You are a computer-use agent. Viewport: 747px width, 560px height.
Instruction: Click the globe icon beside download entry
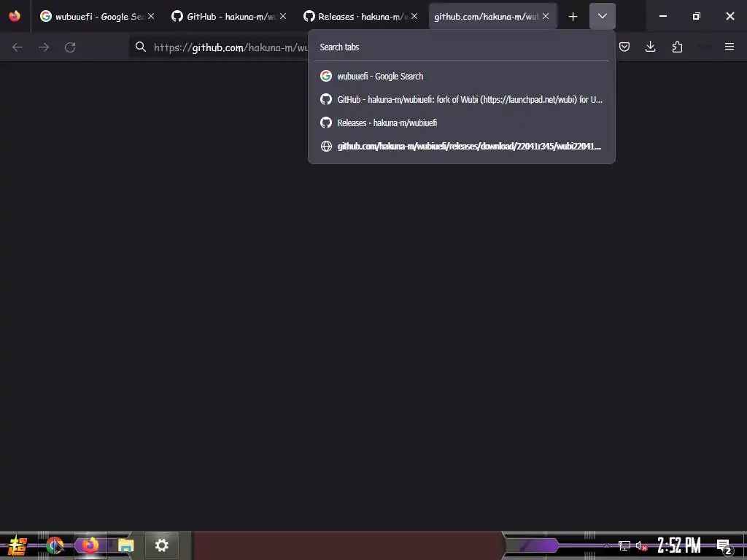click(326, 146)
